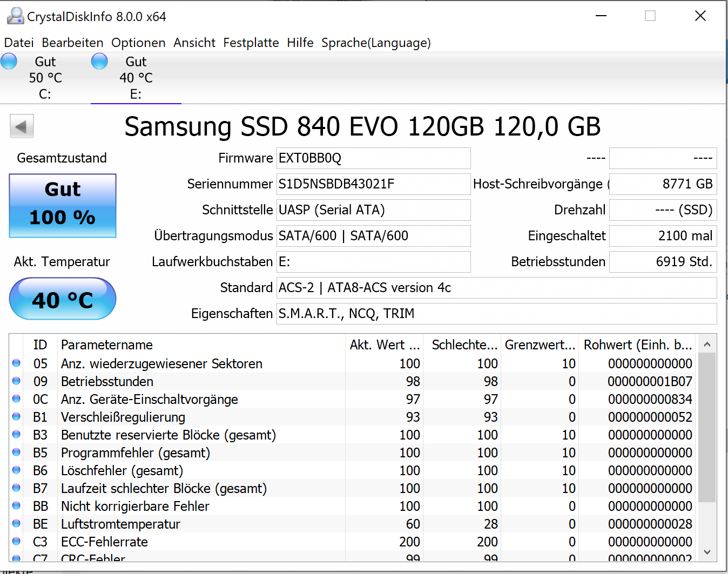Click the Parametername column header
Image resolution: width=728 pixels, height=574 pixels.
pos(201,345)
